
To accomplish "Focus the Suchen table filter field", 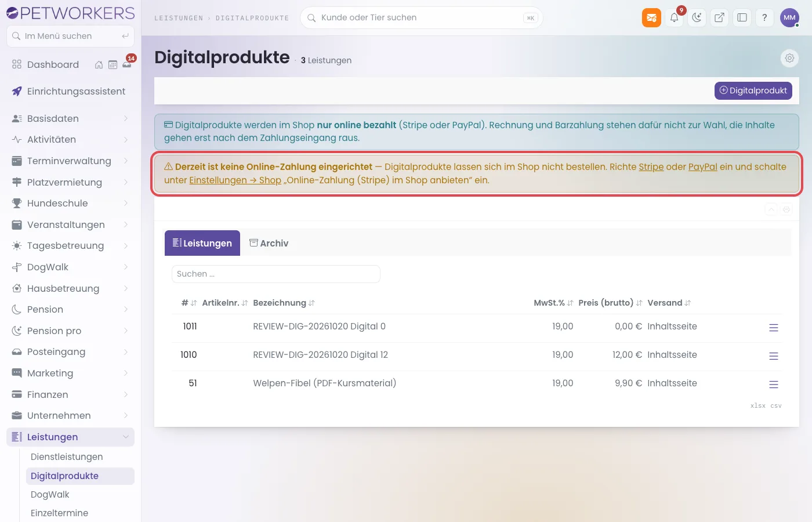I will [276, 274].
